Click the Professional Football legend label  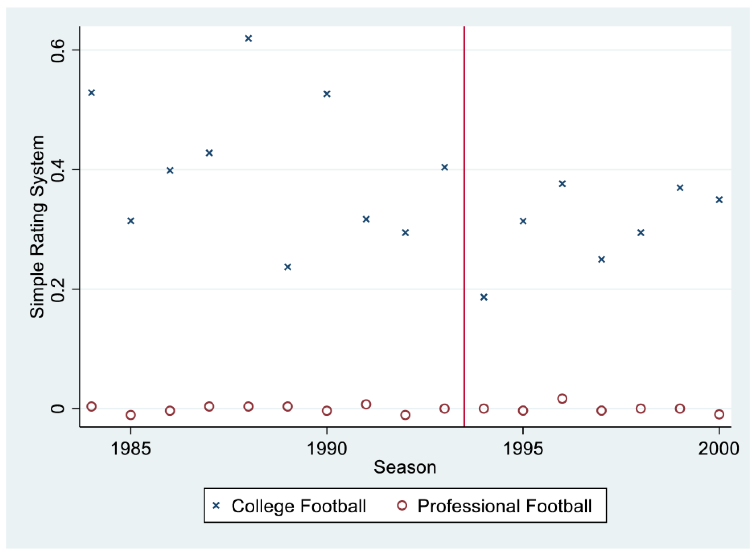point(504,506)
